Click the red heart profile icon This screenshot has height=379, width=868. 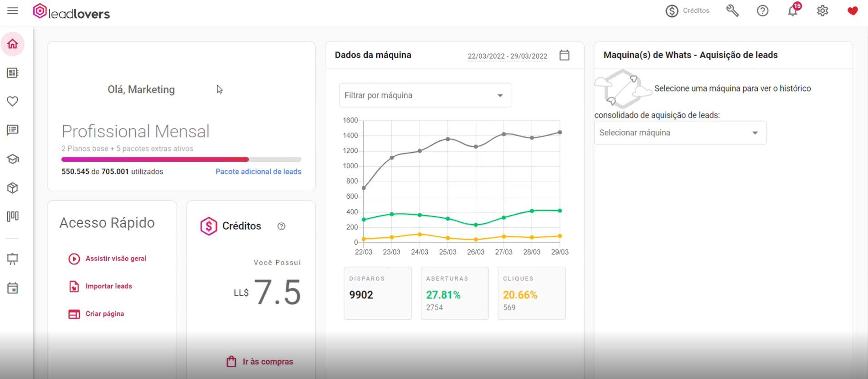(853, 11)
